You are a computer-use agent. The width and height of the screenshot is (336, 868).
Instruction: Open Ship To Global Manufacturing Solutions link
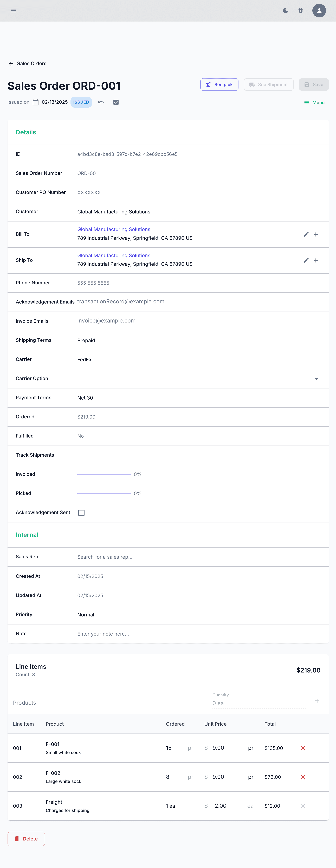coord(114,255)
